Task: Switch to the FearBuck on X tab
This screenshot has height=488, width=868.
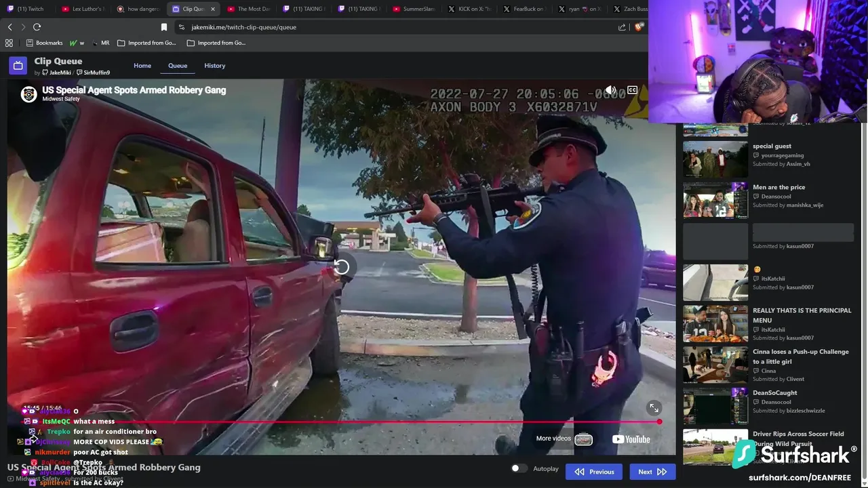Action: (x=525, y=9)
